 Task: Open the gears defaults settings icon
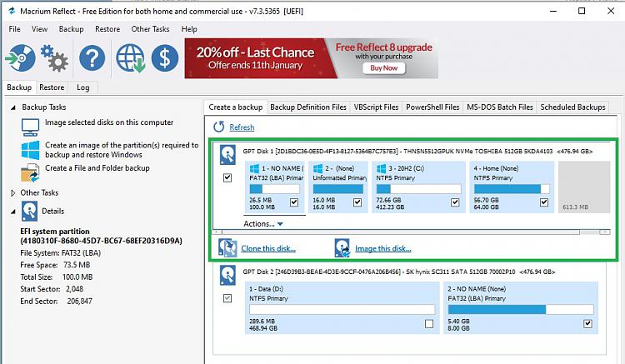(54, 58)
